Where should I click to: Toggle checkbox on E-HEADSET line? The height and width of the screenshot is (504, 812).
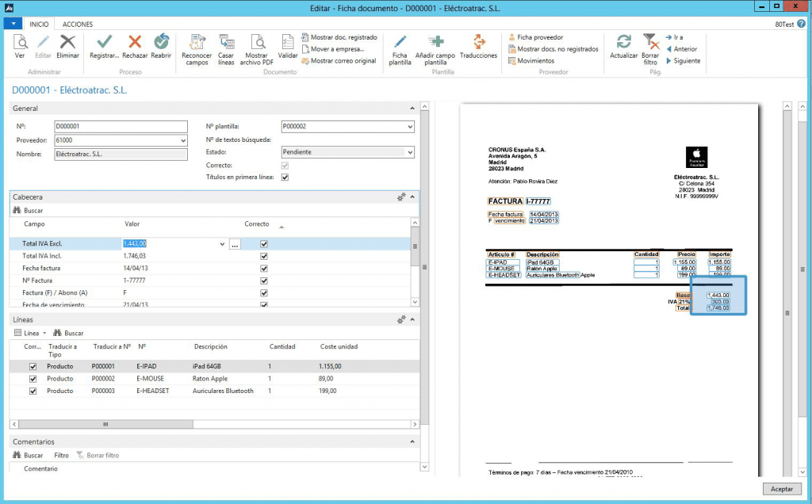pyautogui.click(x=33, y=391)
